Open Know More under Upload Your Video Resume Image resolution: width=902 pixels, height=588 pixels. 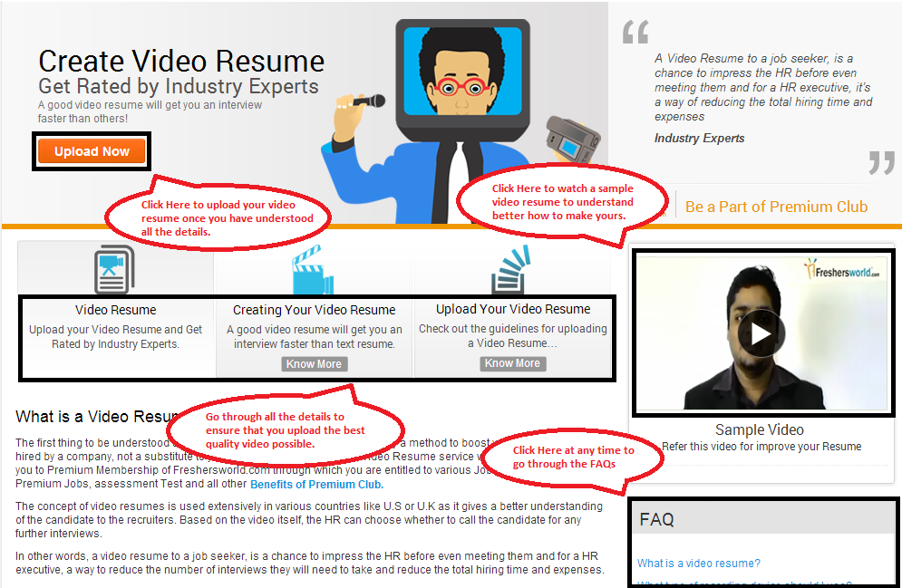click(512, 363)
